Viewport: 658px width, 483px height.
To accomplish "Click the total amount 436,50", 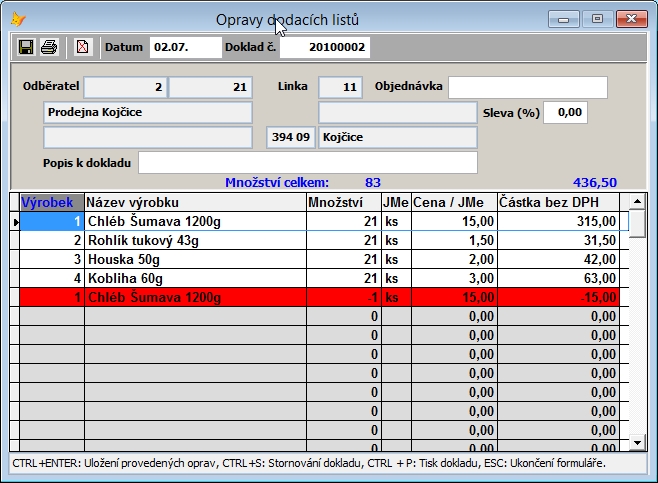I will point(595,183).
